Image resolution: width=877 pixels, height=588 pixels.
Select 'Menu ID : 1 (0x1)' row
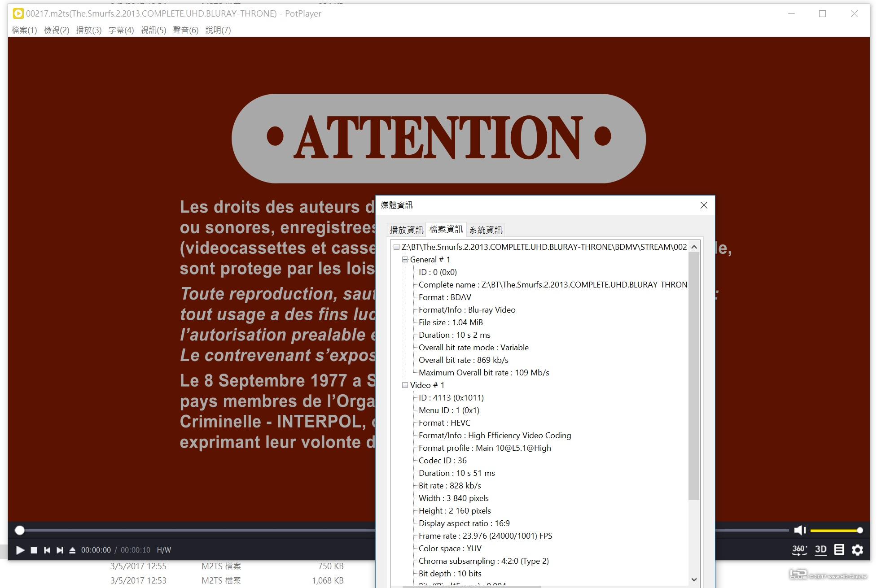click(x=449, y=410)
